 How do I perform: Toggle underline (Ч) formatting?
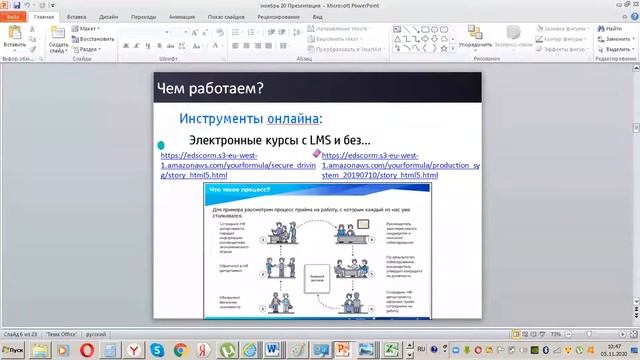[x=148, y=46]
